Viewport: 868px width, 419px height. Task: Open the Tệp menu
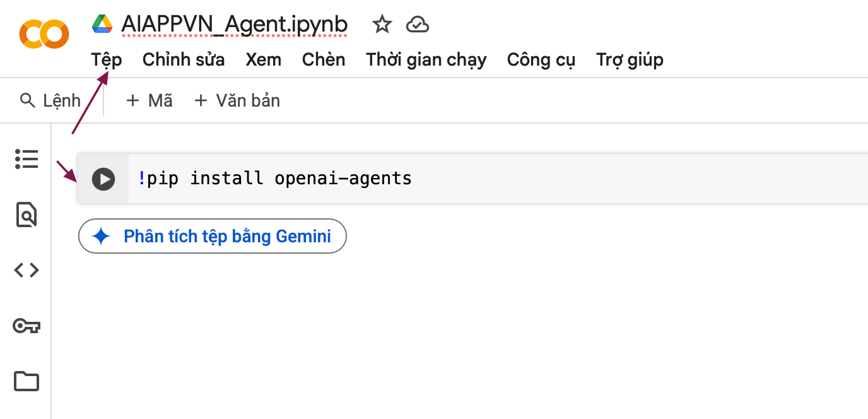(107, 60)
